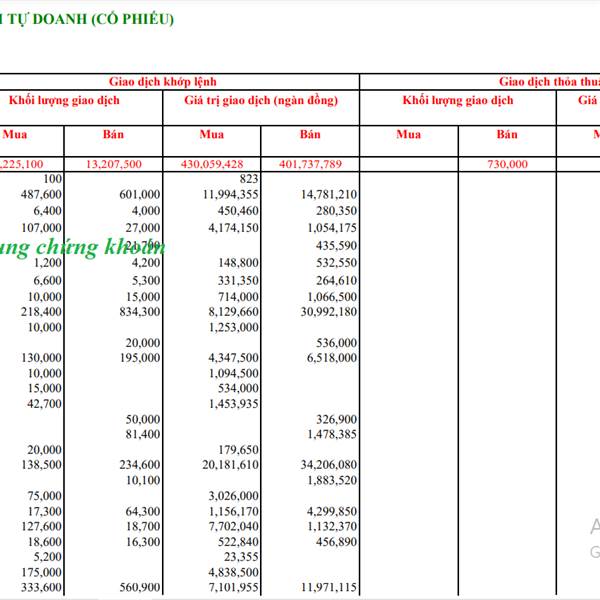Select cell 534,000
The image size is (600, 600).
[238, 388]
